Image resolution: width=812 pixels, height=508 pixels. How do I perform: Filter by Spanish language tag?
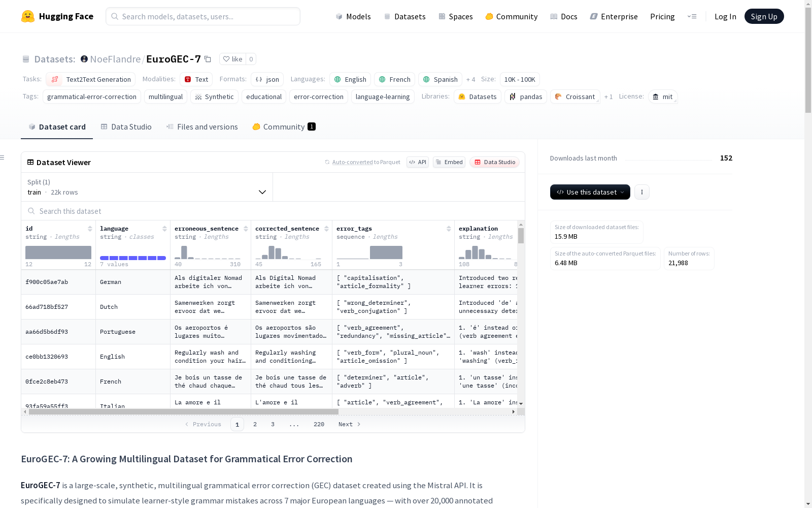tap(440, 79)
